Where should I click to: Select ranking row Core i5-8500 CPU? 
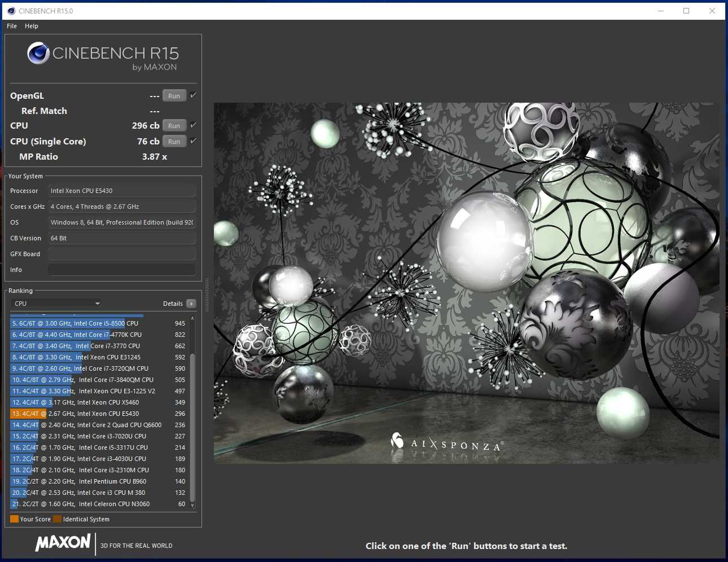(x=99, y=323)
